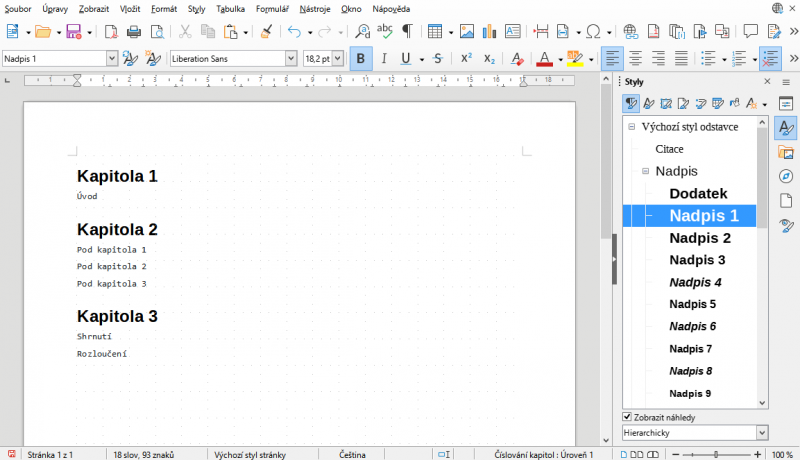Center the paragraph
The height and width of the screenshot is (460, 800).
(635, 59)
